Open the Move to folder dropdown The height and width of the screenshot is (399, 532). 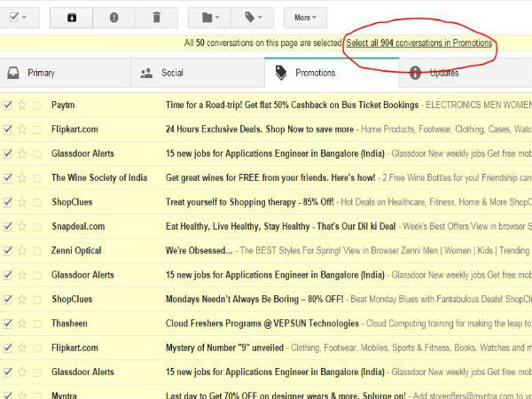point(210,18)
